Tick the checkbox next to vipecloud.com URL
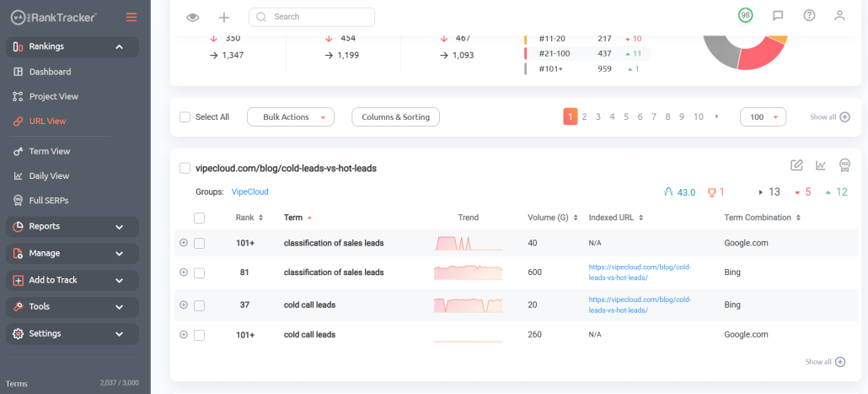Image resolution: width=868 pixels, height=394 pixels. point(185,168)
